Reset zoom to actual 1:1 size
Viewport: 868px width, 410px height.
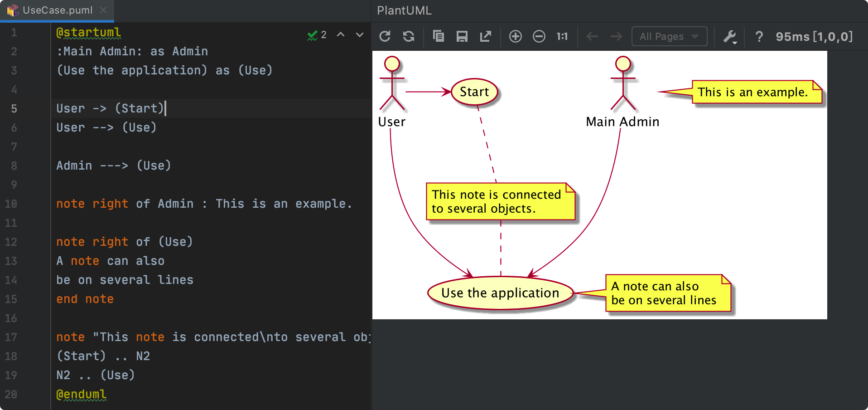pos(562,36)
